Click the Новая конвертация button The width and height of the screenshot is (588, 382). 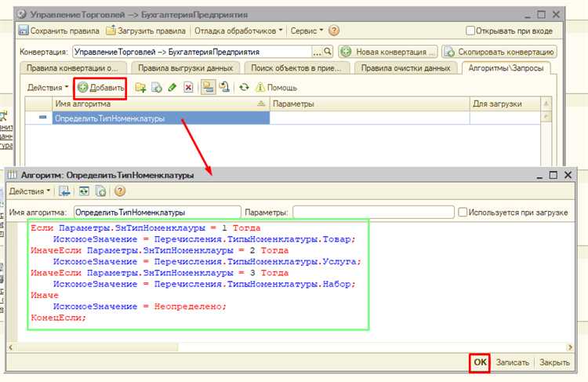coord(388,52)
